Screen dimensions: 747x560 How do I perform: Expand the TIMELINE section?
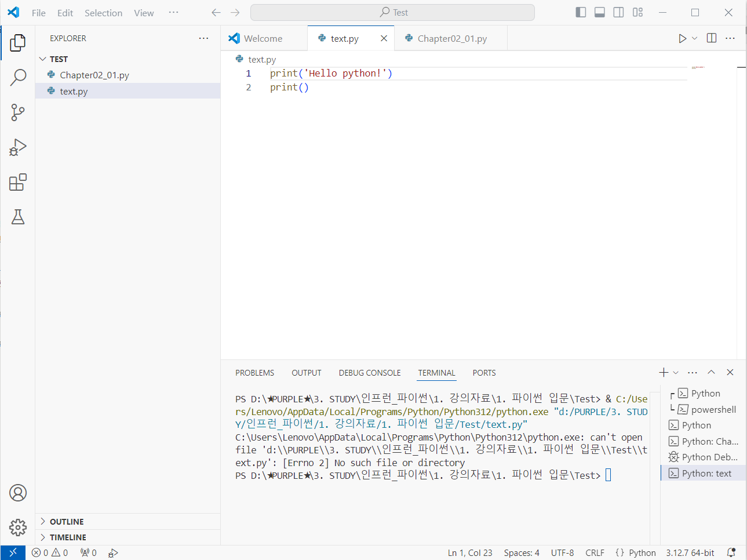tap(127, 537)
